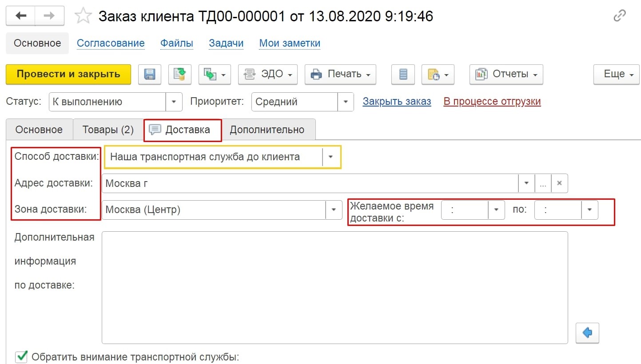This screenshot has height=364, width=641.
Task: Expand the 'Зона доставки' dropdown
Action: coord(333,210)
